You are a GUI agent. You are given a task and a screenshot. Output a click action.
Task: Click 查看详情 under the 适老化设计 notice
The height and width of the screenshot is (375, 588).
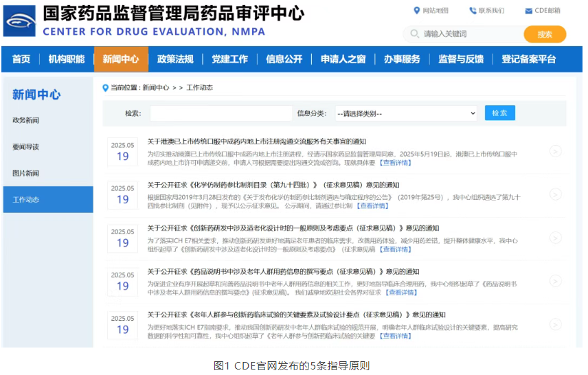395,249
